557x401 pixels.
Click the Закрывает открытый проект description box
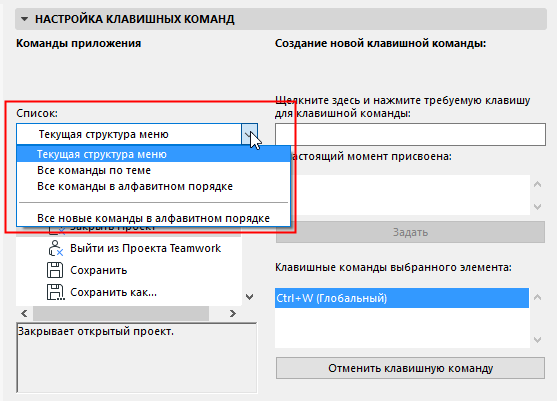pyautogui.click(x=136, y=358)
